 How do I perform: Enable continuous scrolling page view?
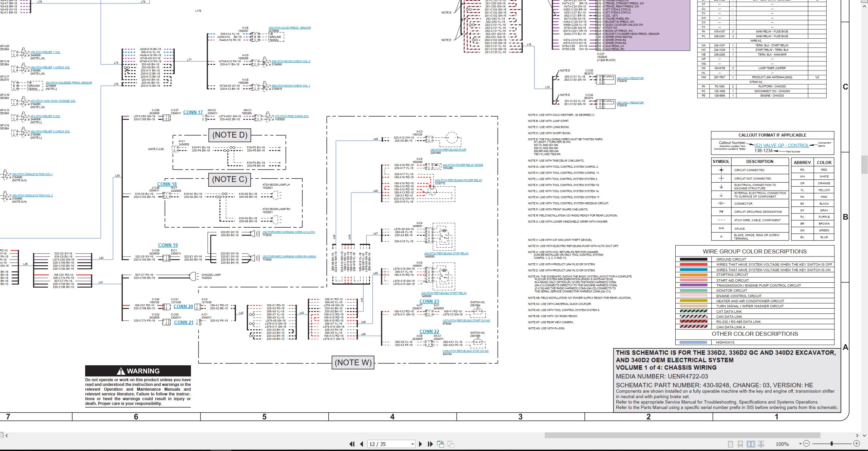(x=740, y=444)
